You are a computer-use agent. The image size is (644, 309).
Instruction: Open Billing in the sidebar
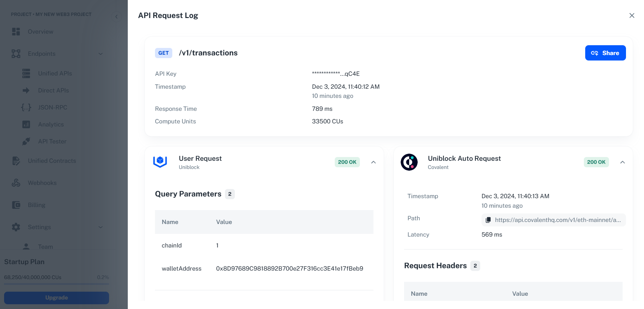37,205
